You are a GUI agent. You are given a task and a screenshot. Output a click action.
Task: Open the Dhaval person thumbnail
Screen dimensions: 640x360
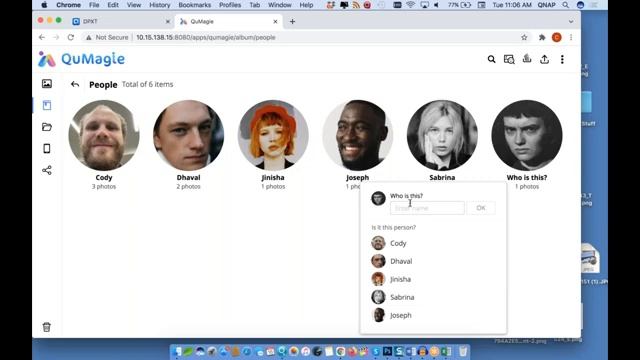pos(189,136)
